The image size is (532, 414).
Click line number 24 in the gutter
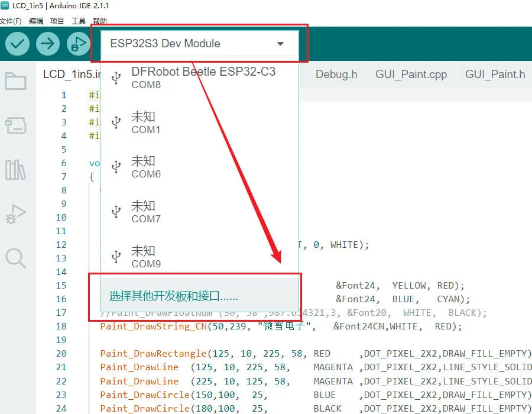click(x=61, y=409)
